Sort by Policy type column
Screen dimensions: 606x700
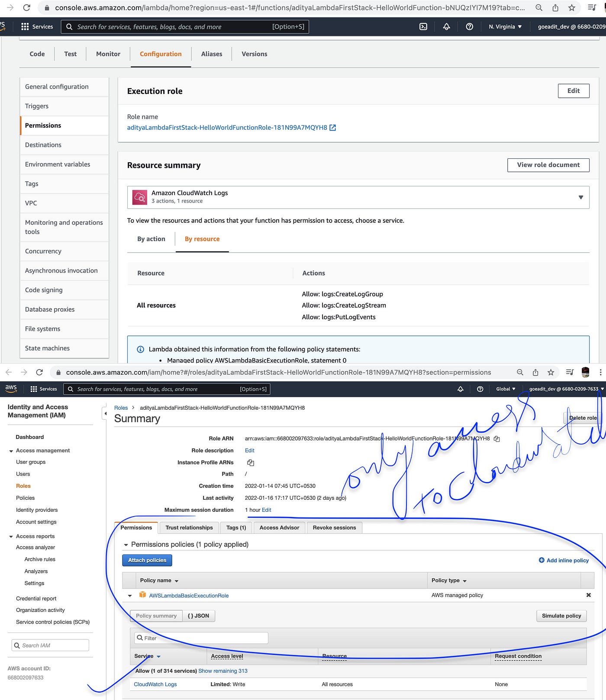click(449, 581)
